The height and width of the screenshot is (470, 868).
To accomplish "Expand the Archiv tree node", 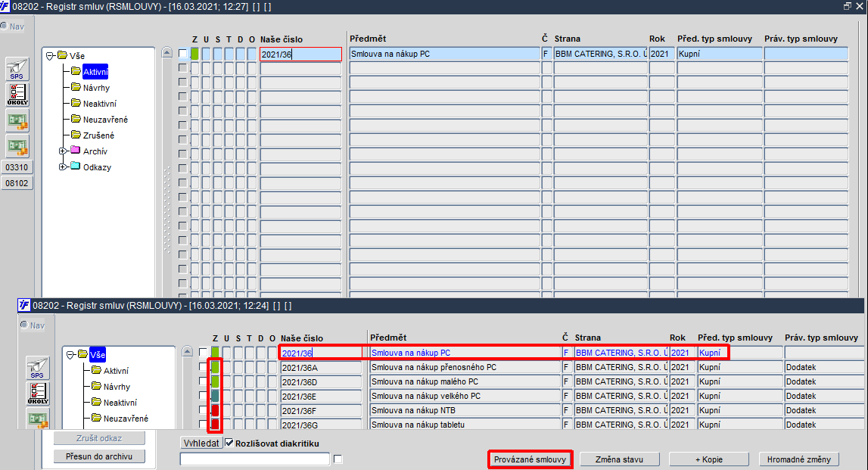I will 63,151.
